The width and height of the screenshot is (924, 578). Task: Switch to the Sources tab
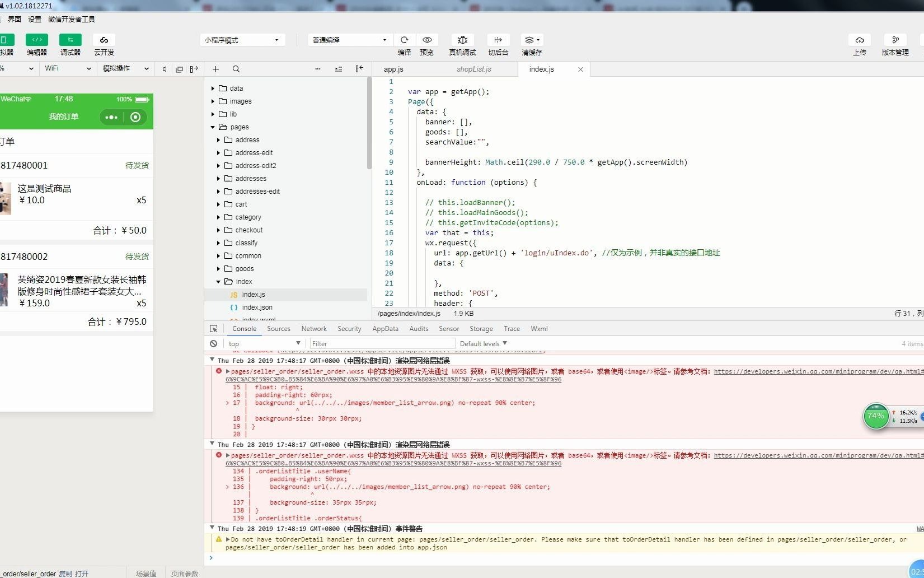coord(278,329)
